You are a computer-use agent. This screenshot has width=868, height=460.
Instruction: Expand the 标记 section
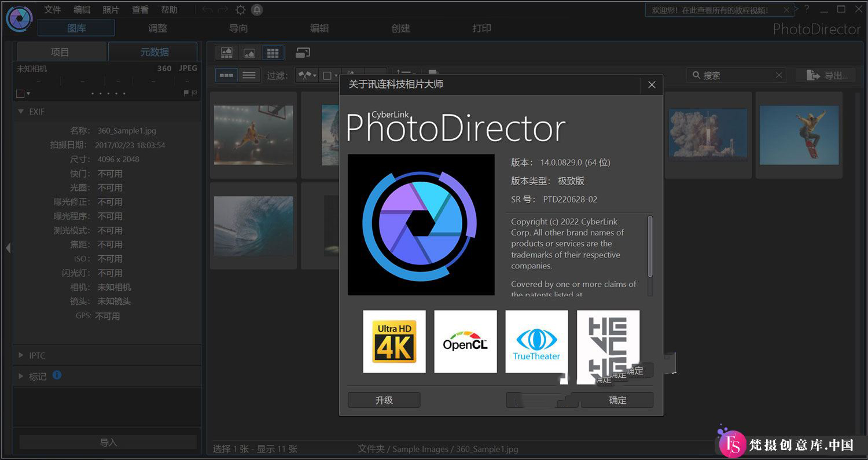[x=21, y=376]
